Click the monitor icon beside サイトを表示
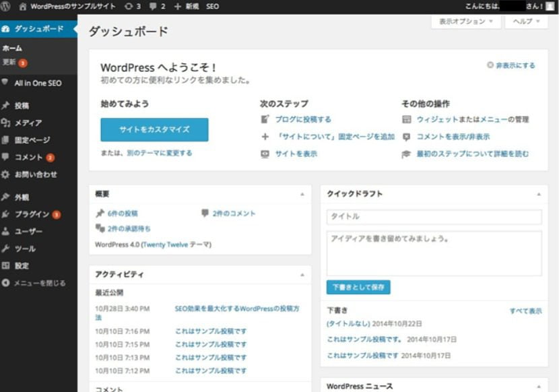Image resolution: width=559 pixels, height=392 pixels. [265, 154]
